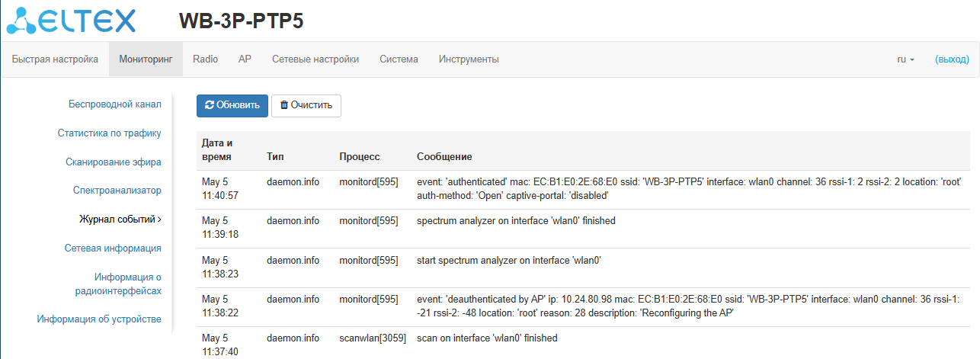
Task: Switch to the Radio tab
Action: (205, 59)
